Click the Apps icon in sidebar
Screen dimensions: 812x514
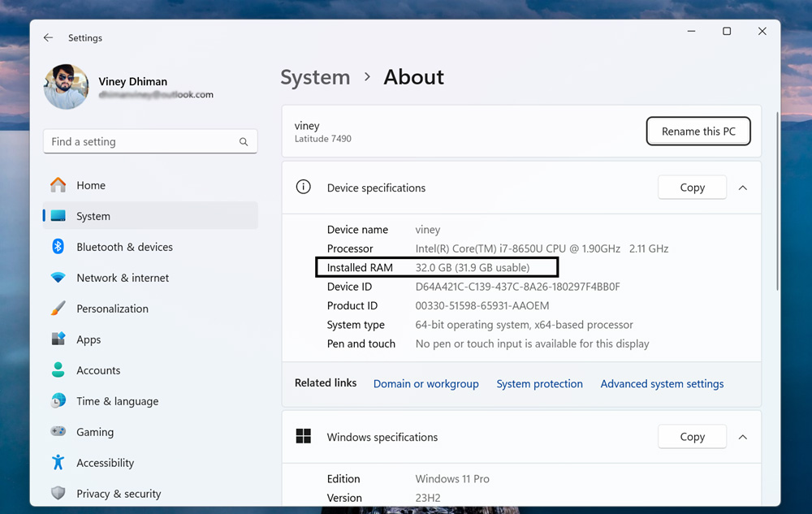pyautogui.click(x=58, y=339)
